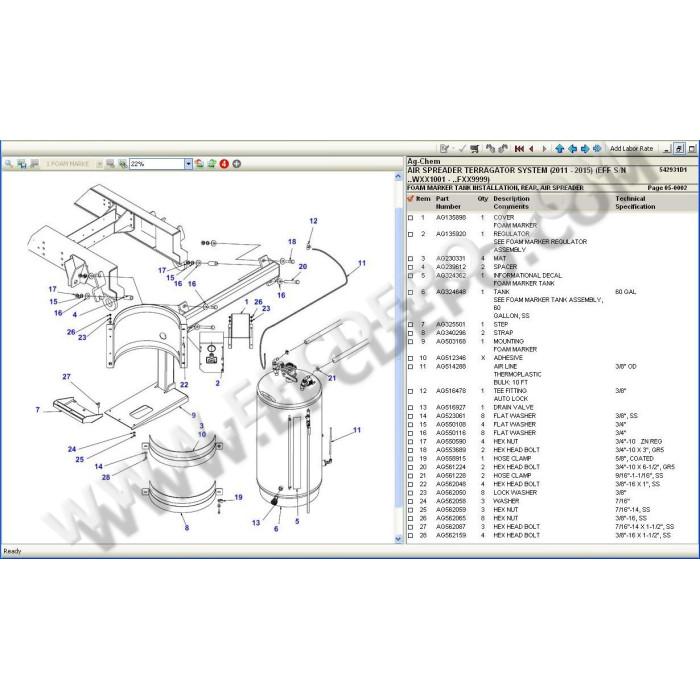Go to previous page with left triangle
This screenshot has height=700, width=700.
click(531, 149)
